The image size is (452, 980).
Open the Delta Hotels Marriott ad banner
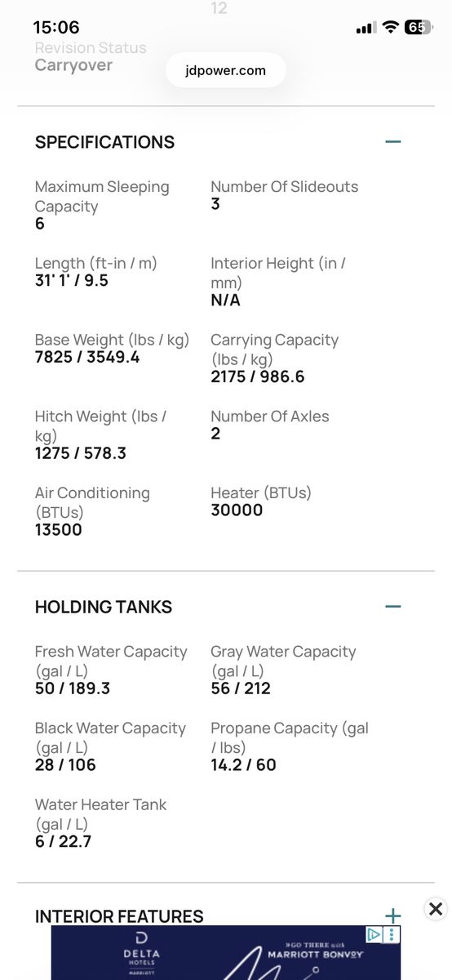tap(226, 952)
